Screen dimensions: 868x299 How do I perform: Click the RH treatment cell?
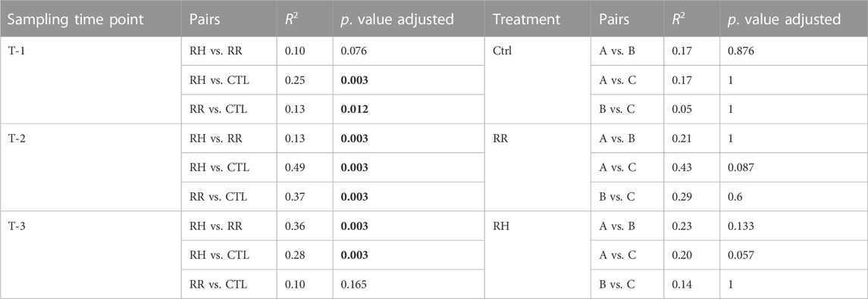(x=500, y=226)
